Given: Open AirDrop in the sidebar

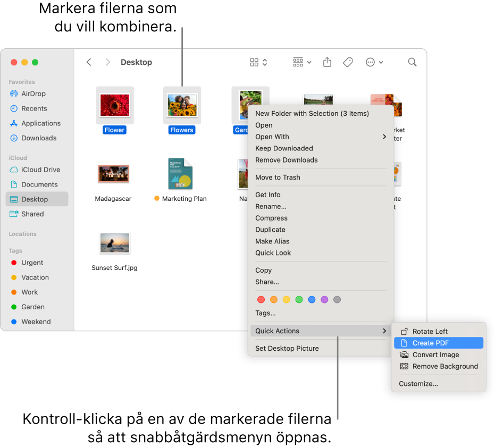Looking at the screenshot, I should click(33, 94).
